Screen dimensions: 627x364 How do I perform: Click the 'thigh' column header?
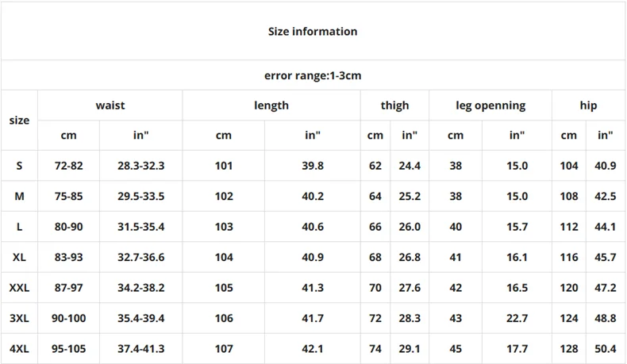click(394, 105)
